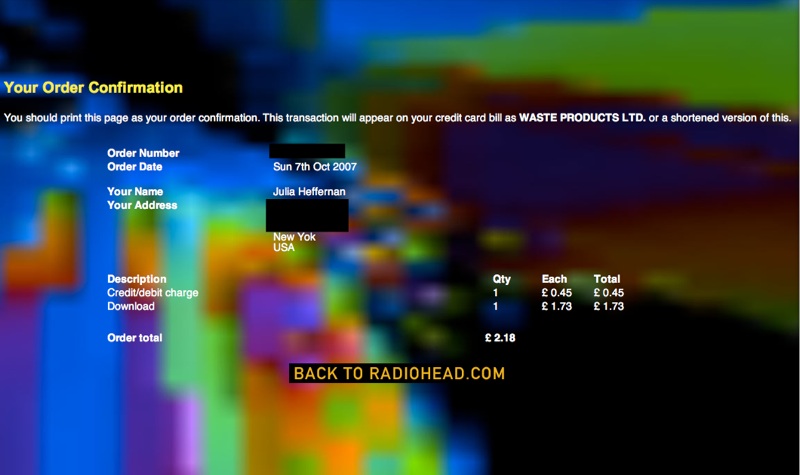This screenshot has height=475, width=800.
Task: Click the 'Each' column header
Action: tap(554, 279)
